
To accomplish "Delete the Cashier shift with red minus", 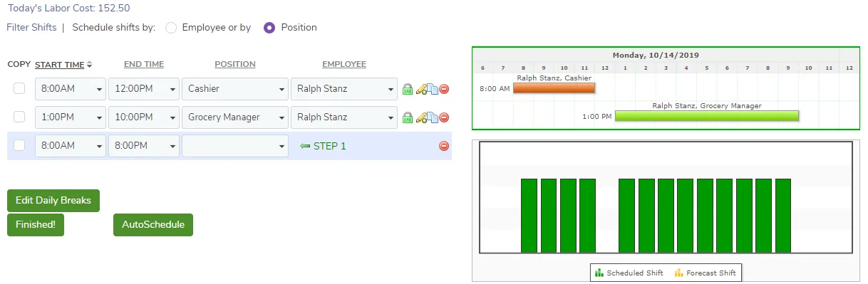I will tap(444, 89).
